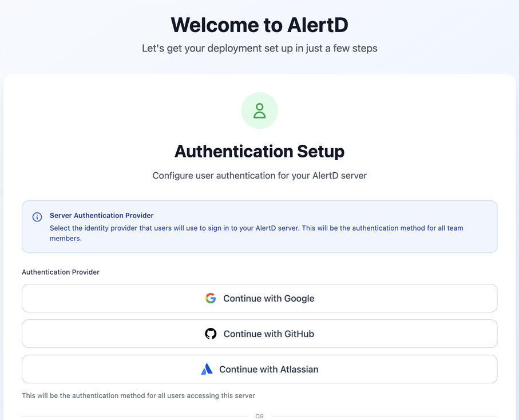
Task: Click the 'Select the identity provider' description text
Action: coord(256,233)
